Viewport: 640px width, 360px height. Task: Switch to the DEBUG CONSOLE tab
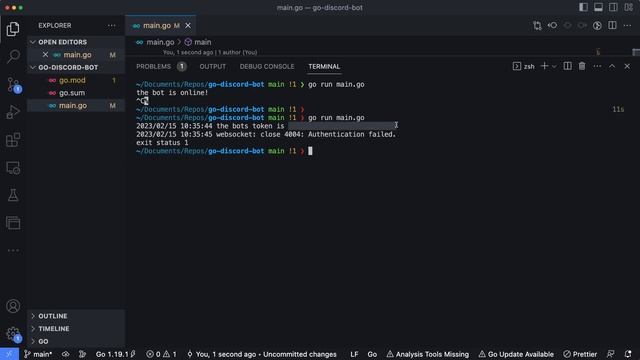point(267,67)
